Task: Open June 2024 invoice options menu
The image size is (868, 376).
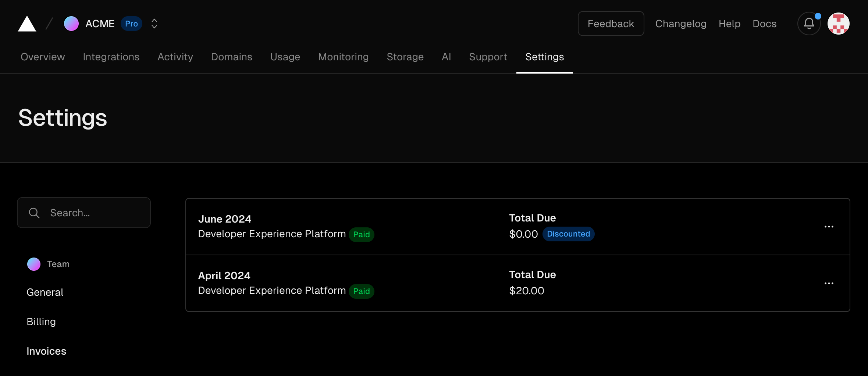Action: (x=829, y=227)
